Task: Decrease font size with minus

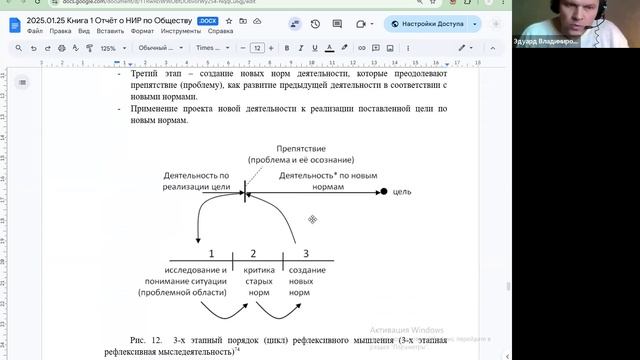Action: [x=243, y=48]
